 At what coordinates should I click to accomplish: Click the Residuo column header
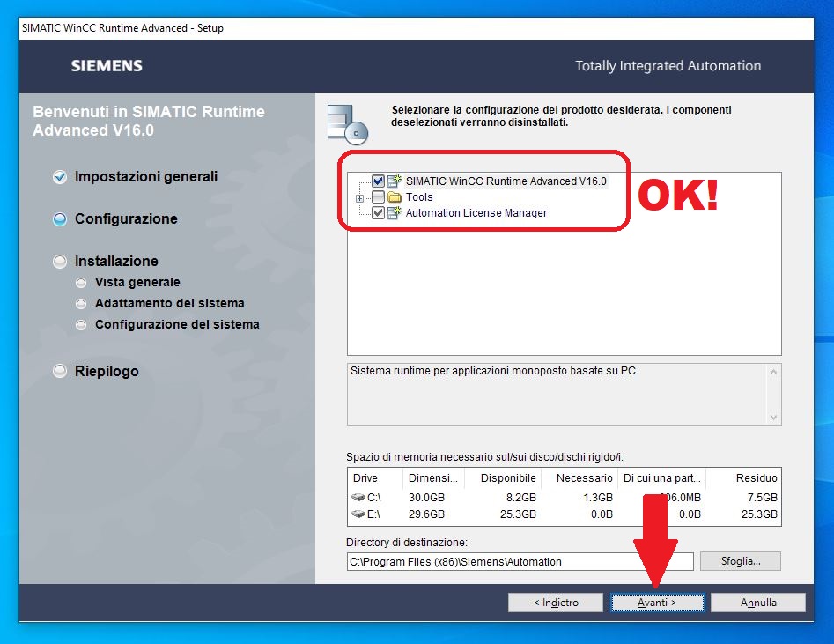(x=743, y=478)
